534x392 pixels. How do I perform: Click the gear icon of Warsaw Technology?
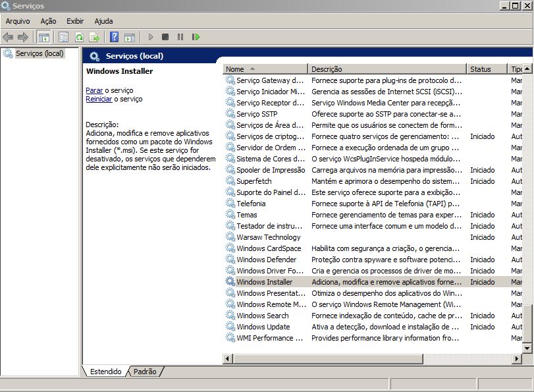[230, 237]
